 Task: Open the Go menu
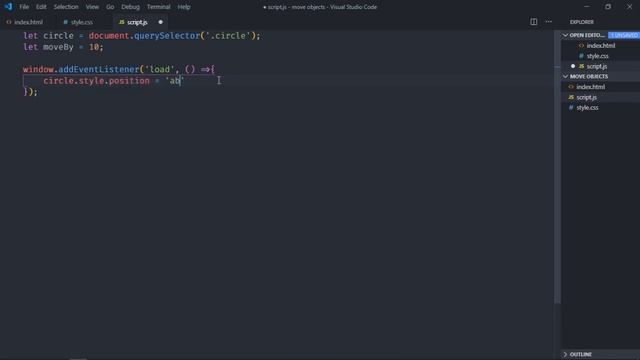110,7
